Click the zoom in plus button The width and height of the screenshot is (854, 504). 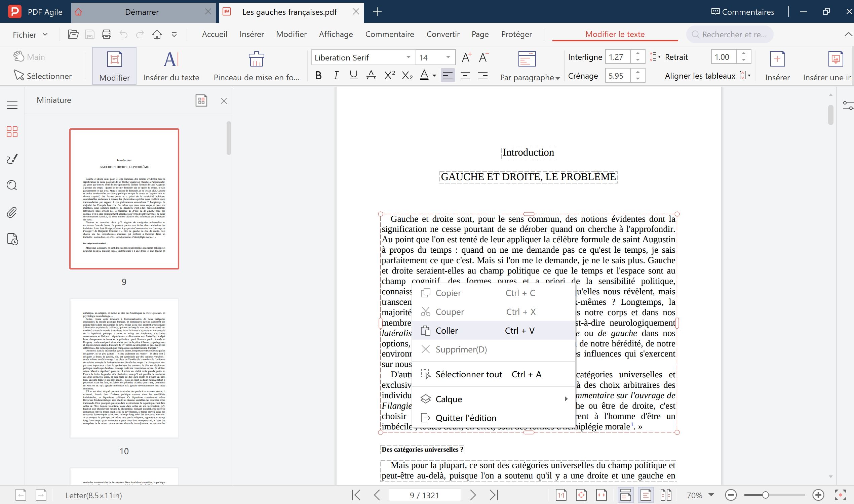818,495
